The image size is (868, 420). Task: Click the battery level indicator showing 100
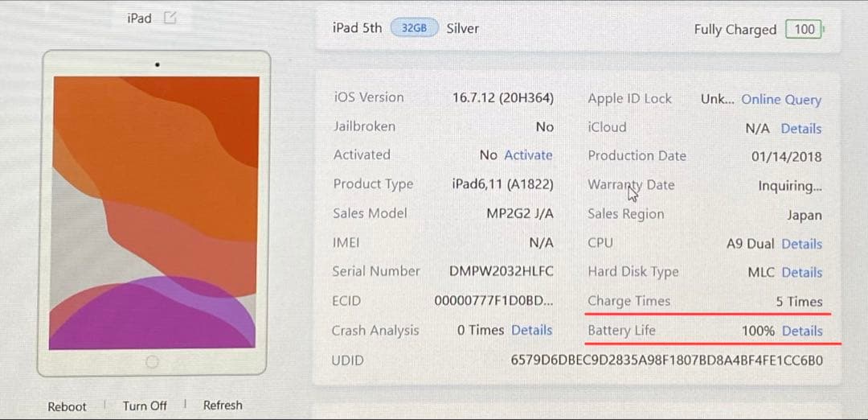click(x=805, y=29)
